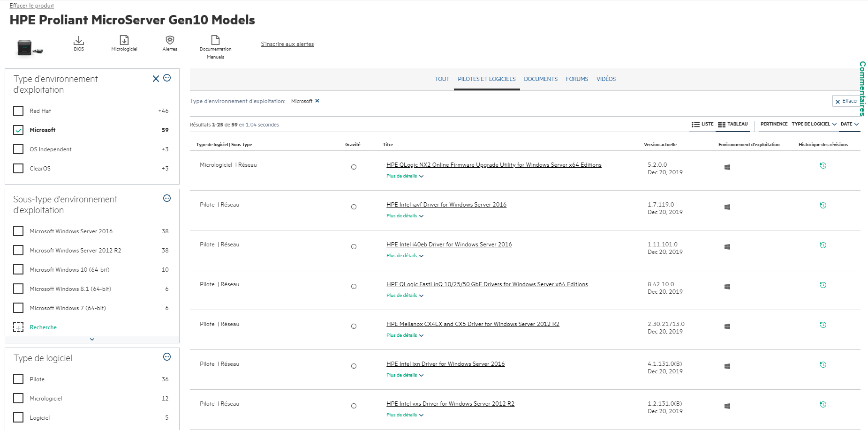Viewport: 868px width, 430px height.
Task: Switch to VIDÉOS tab
Action: click(606, 79)
